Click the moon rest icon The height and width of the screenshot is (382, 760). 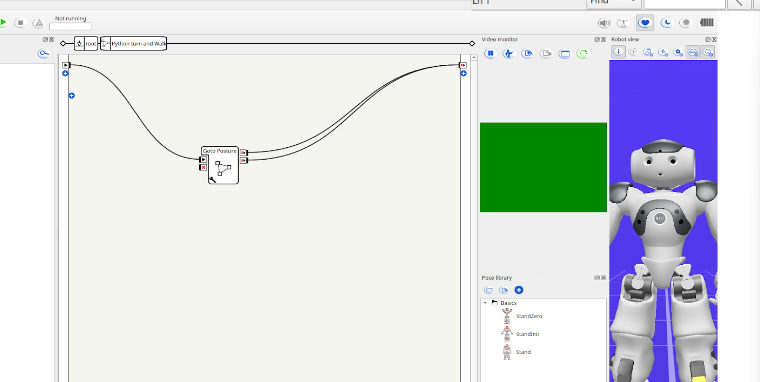pos(667,23)
